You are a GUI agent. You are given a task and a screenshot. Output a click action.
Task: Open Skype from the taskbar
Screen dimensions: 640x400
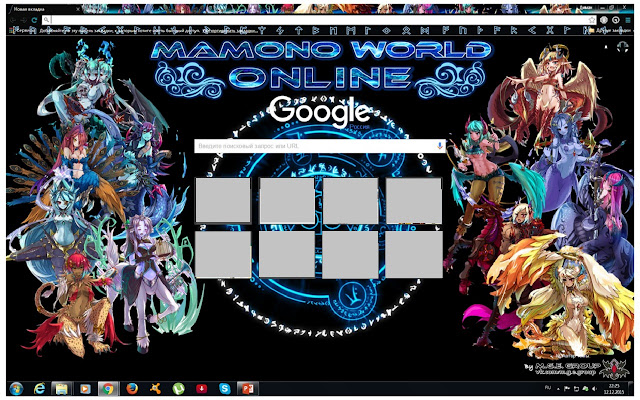[224, 389]
